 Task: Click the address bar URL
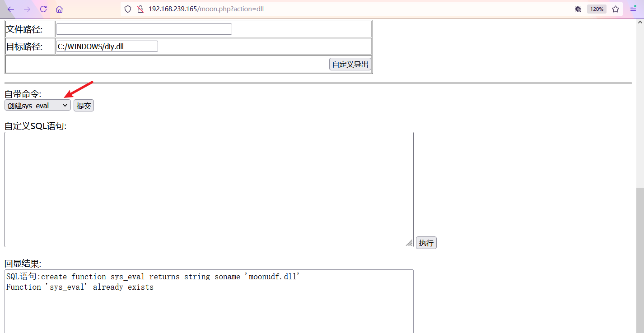(x=206, y=9)
